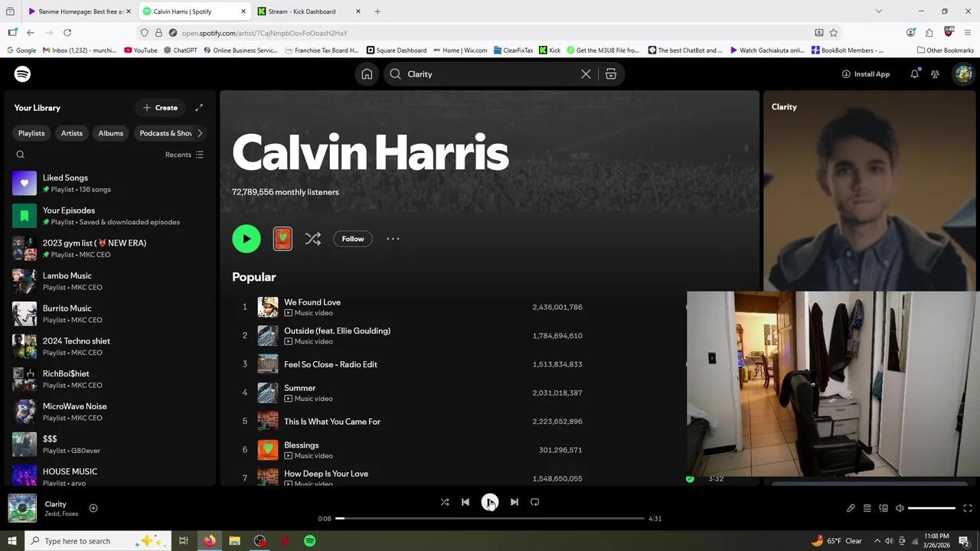Play Calvin Harris with green play button
The image size is (980, 551).
pyautogui.click(x=247, y=239)
